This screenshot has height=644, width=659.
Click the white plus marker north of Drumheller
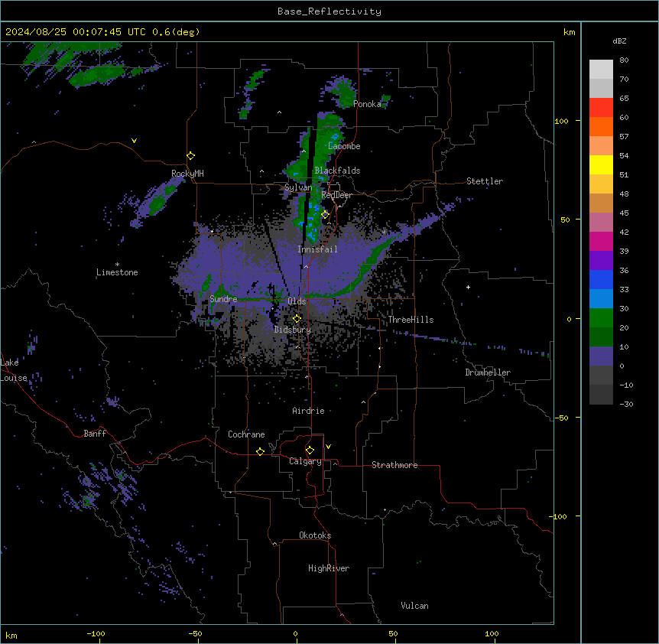pyautogui.click(x=468, y=287)
